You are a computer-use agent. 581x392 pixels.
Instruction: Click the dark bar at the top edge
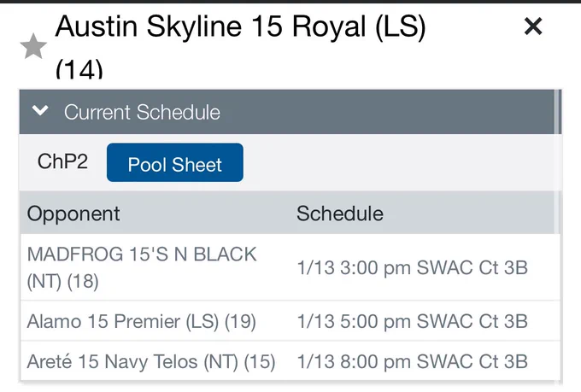tap(290, 2)
